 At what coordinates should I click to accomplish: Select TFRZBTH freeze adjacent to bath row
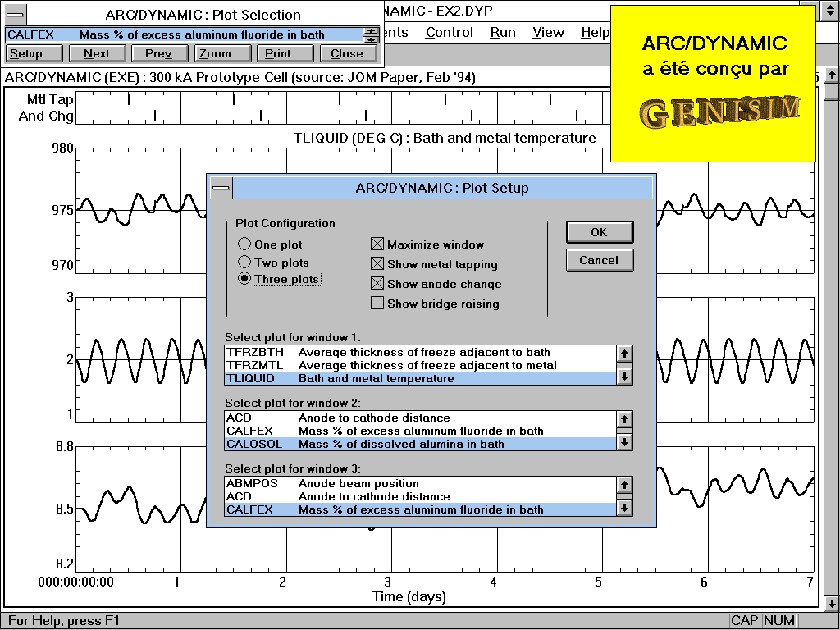421,352
